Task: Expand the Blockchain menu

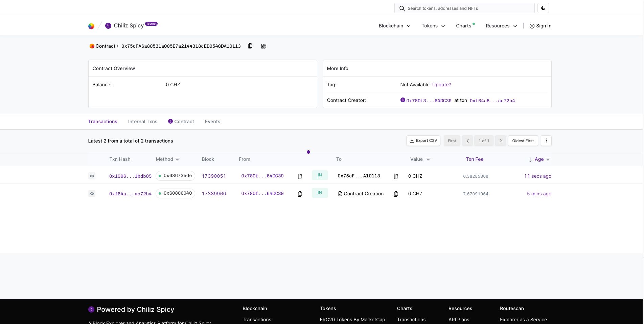Action: (x=394, y=26)
